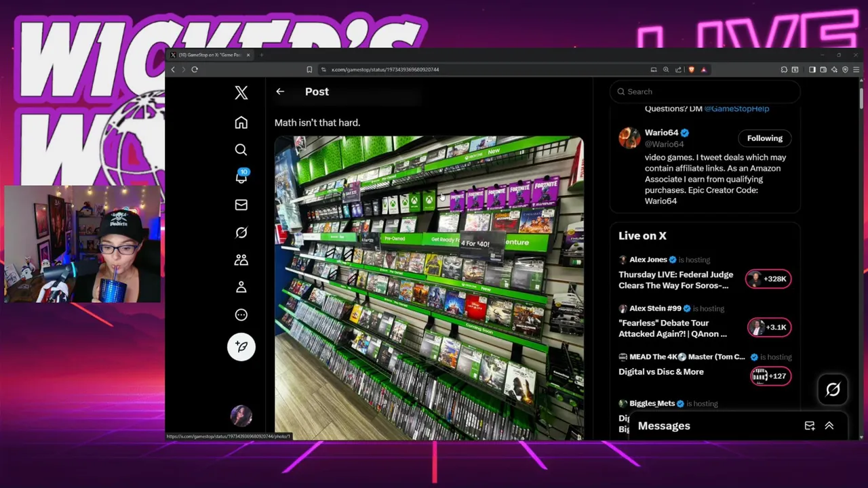Open zoom magnifier icon in address bar
This screenshot has width=868, height=488.
[666, 69]
